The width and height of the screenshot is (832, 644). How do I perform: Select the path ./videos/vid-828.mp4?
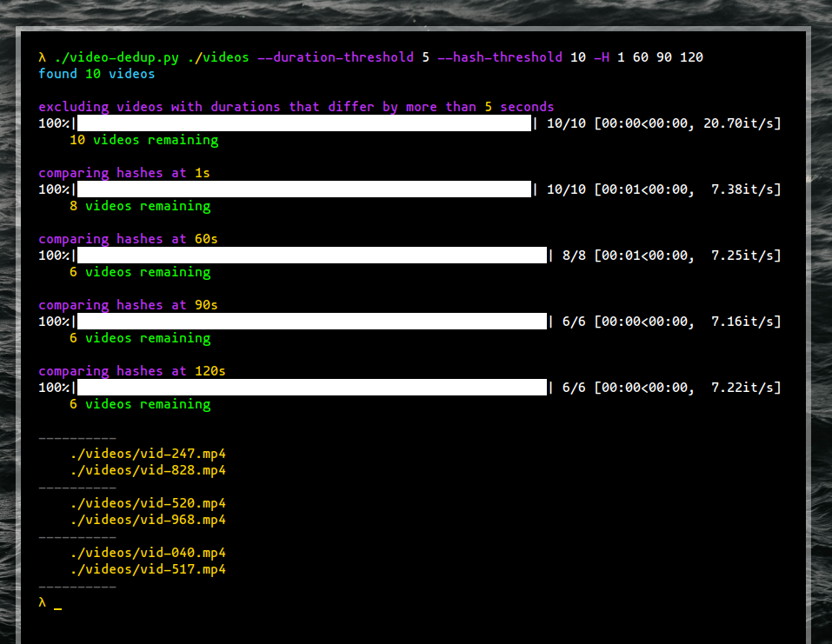(x=148, y=470)
